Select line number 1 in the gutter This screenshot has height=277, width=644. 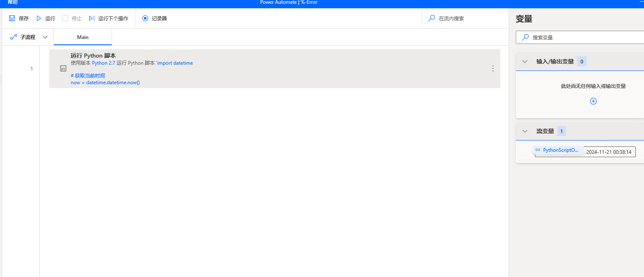click(32, 69)
